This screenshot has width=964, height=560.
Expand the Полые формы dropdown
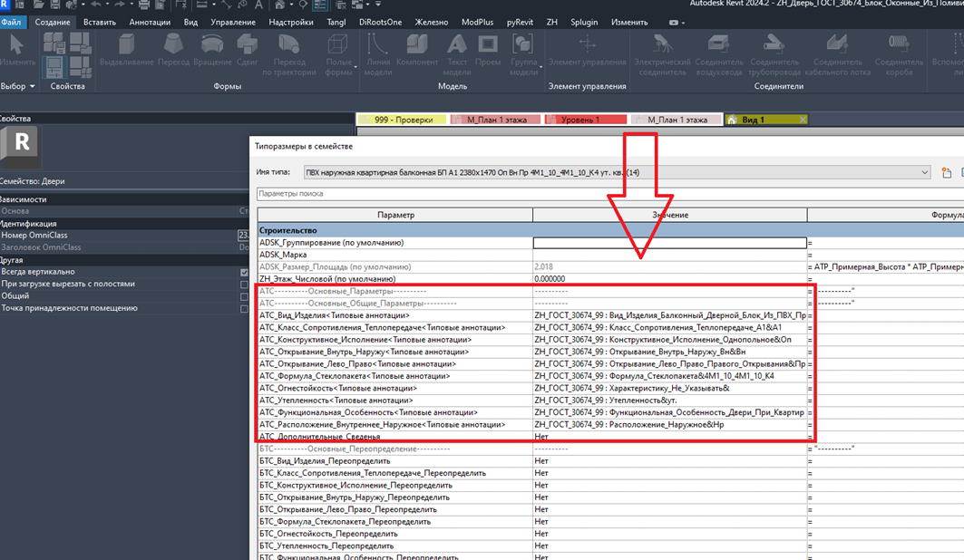pos(355,66)
